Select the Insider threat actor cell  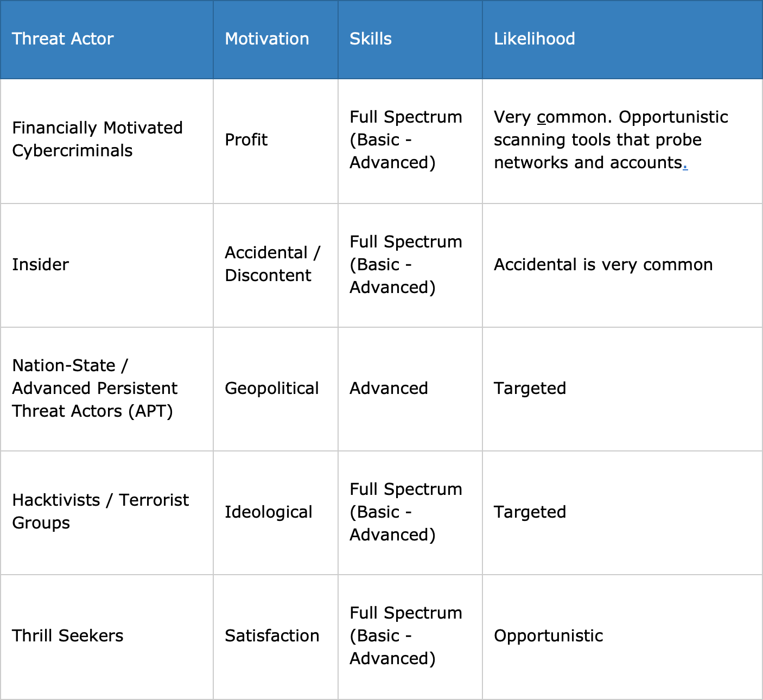pyautogui.click(x=106, y=265)
